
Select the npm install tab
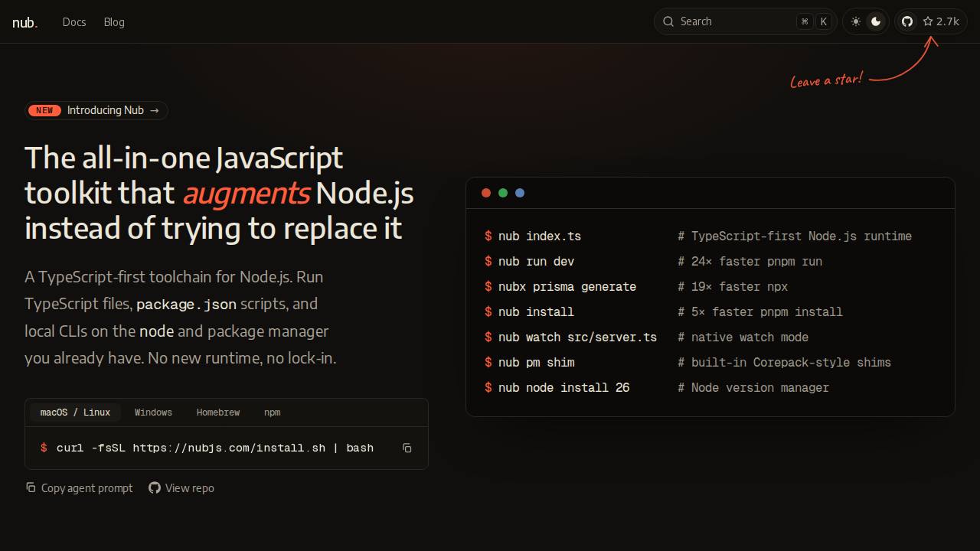[x=272, y=412]
